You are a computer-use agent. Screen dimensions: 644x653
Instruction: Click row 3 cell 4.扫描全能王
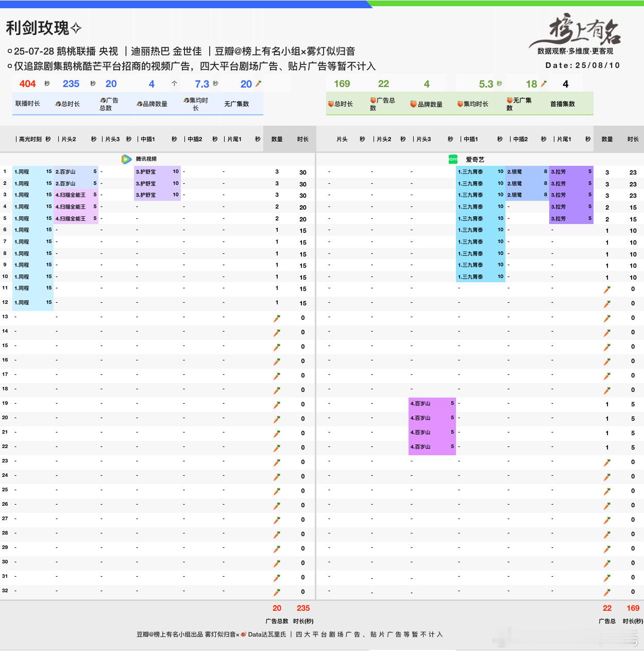(76, 195)
